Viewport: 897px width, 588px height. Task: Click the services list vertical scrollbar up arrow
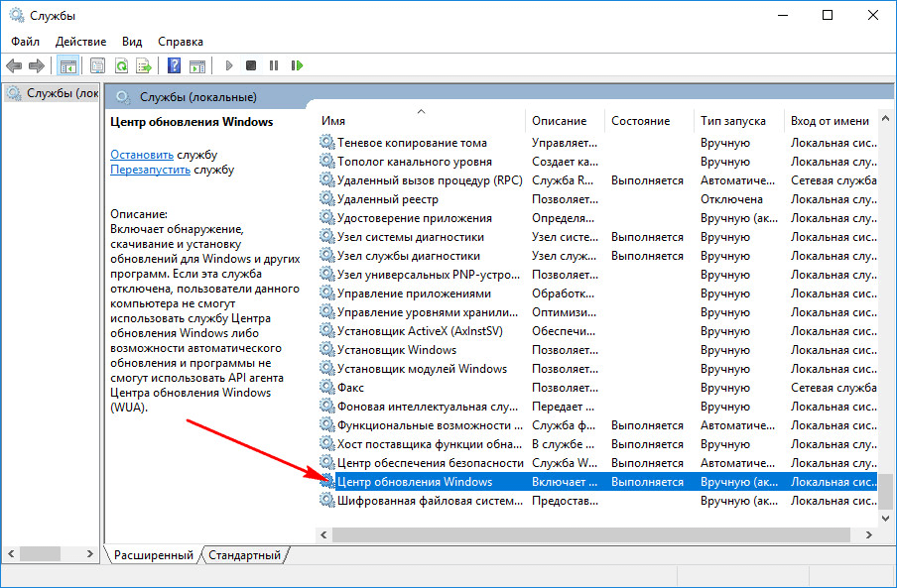tap(885, 119)
